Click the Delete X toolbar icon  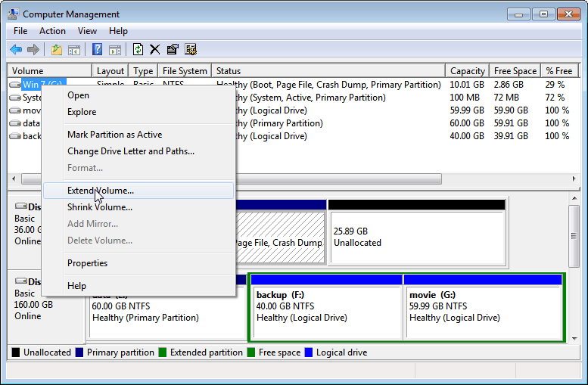coord(155,49)
